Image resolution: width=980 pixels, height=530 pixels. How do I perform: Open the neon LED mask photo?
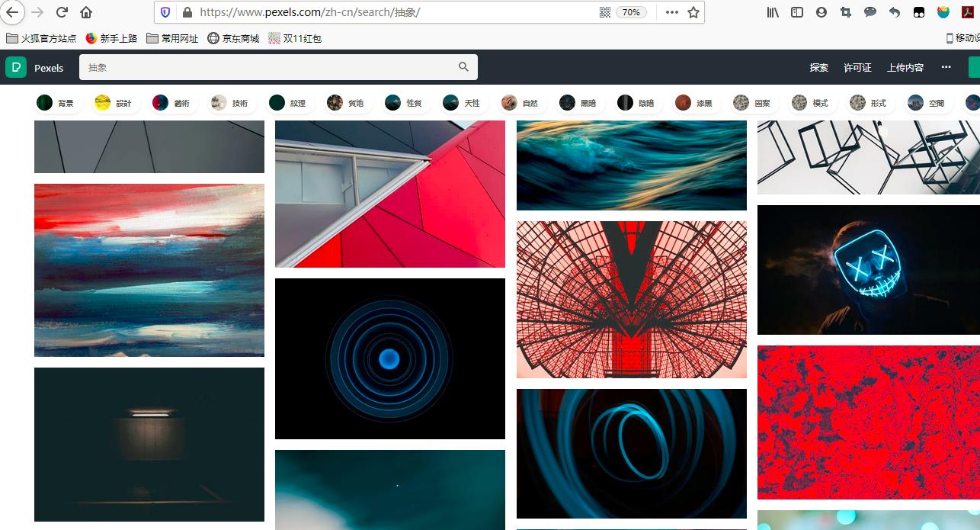pyautogui.click(x=869, y=270)
